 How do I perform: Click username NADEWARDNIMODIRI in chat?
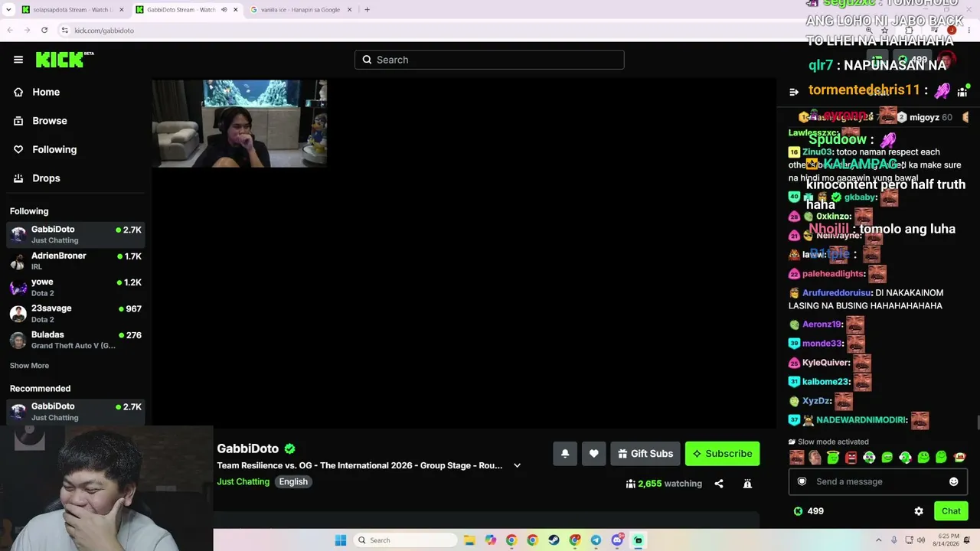click(x=861, y=420)
